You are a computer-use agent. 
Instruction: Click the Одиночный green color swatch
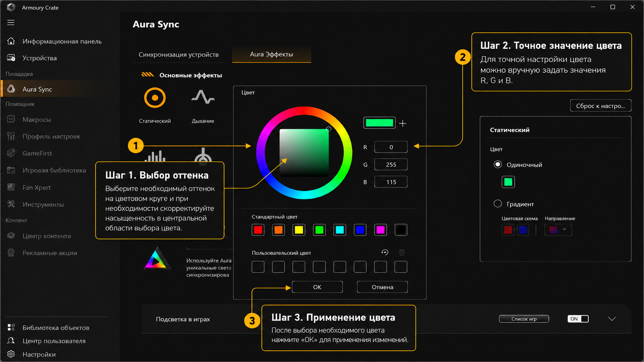click(508, 182)
